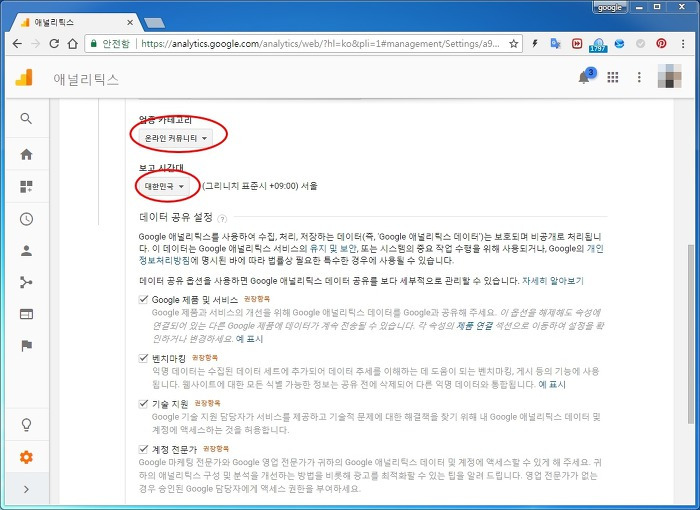Viewport: 700px width, 510px height.
Task: Click 예 표시 under 벤치마킹
Action: pyautogui.click(x=552, y=384)
